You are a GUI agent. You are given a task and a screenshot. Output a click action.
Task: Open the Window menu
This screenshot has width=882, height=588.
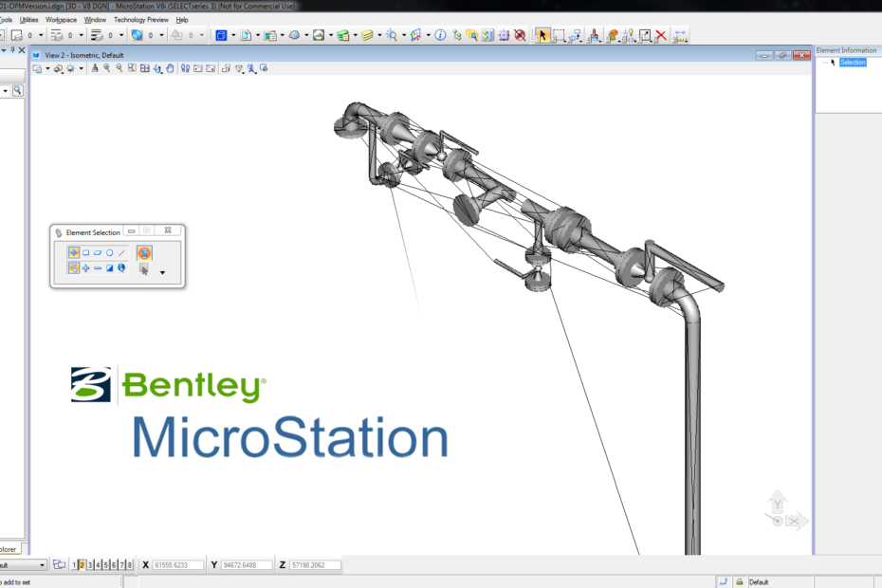pos(95,20)
